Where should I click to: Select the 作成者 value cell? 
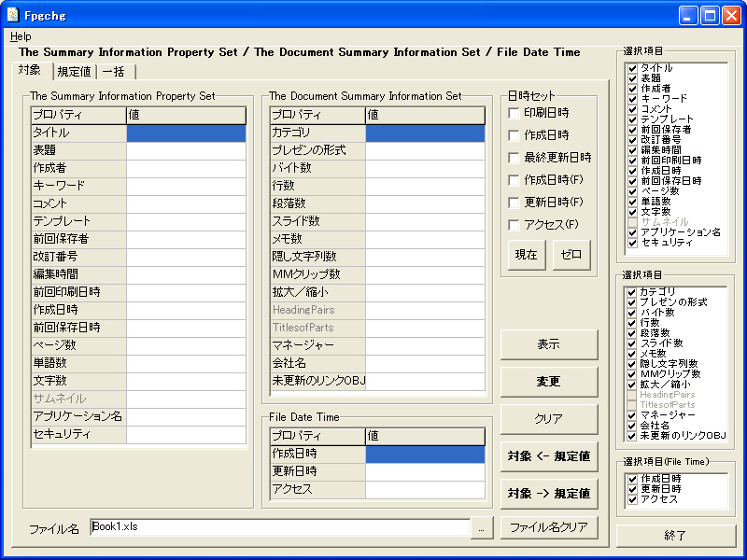(x=186, y=169)
